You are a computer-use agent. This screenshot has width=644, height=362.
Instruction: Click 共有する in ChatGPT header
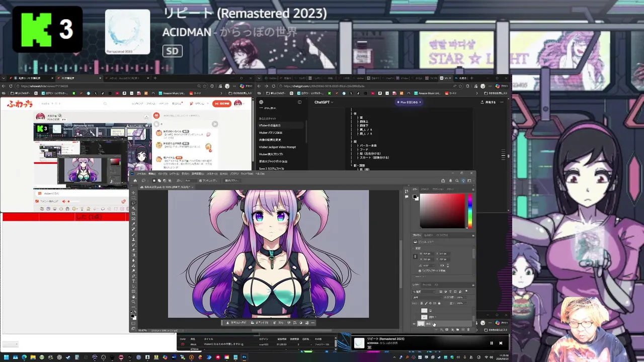[x=488, y=102]
